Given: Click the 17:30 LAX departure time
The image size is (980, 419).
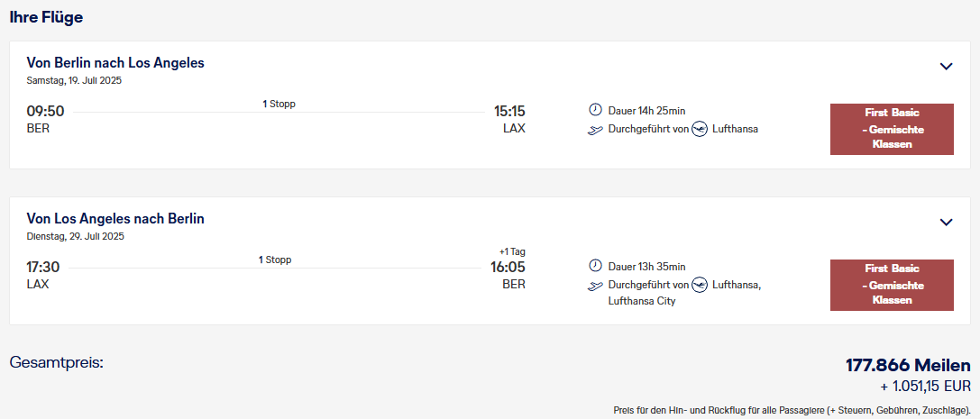Looking at the screenshot, I should pyautogui.click(x=43, y=268).
